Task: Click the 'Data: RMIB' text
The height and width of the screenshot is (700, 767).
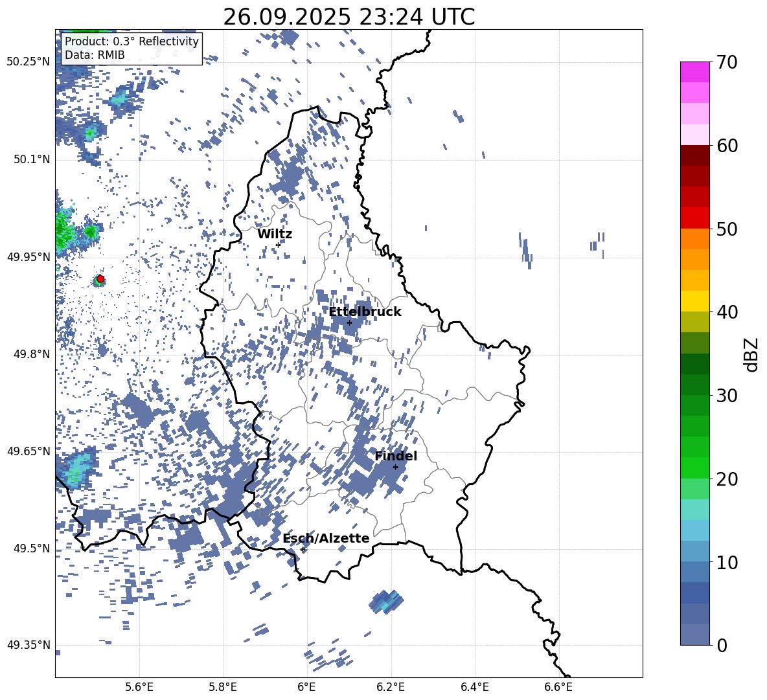Action: tap(95, 55)
